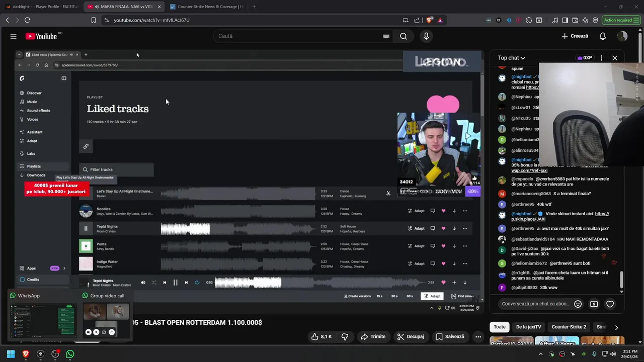This screenshot has width=644, height=362.
Task: Like the video with 8,1 K likes
Action: pos(321,336)
